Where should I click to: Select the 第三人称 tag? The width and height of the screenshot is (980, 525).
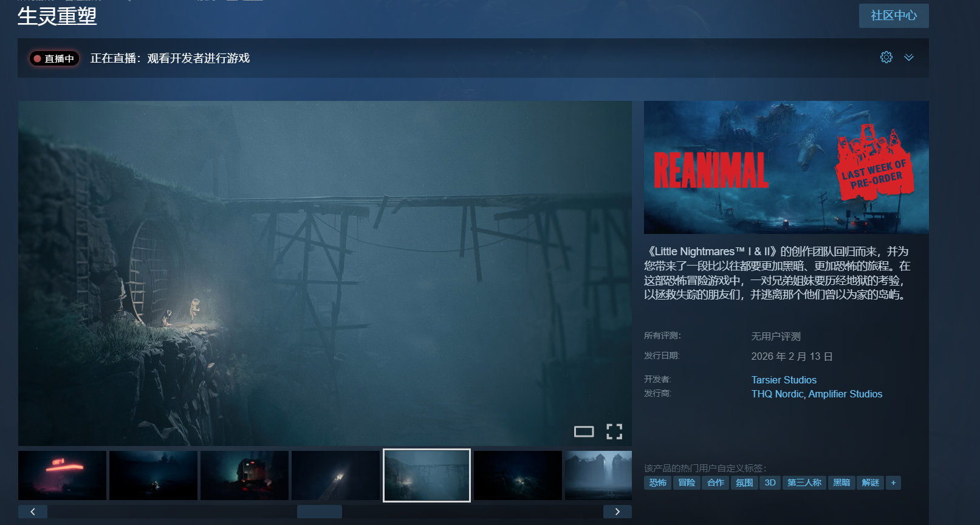tap(804, 482)
